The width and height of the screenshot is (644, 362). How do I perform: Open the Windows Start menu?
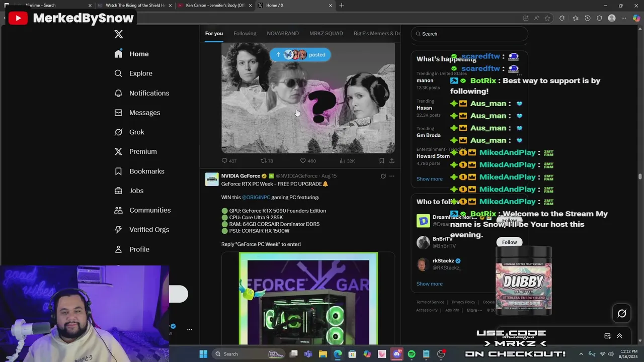[203, 354]
